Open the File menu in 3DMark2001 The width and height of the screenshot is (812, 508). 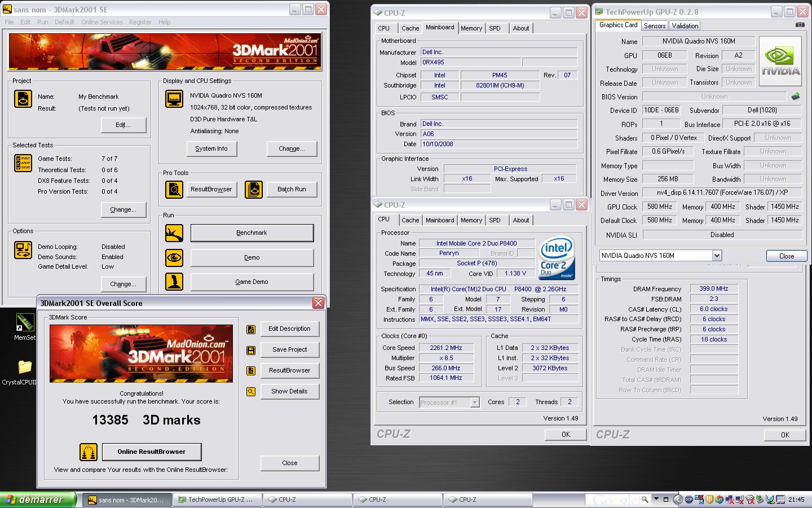coord(9,22)
